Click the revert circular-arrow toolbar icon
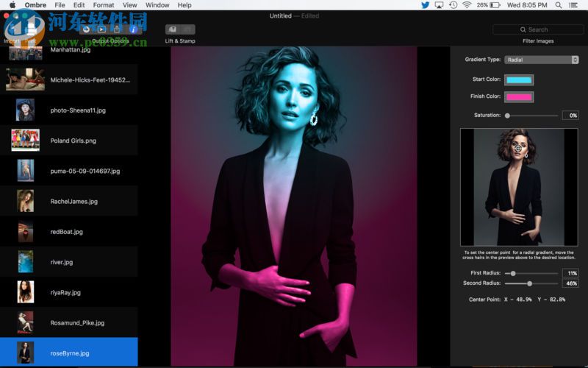Image resolution: width=588 pixels, height=368 pixels. tap(86, 29)
